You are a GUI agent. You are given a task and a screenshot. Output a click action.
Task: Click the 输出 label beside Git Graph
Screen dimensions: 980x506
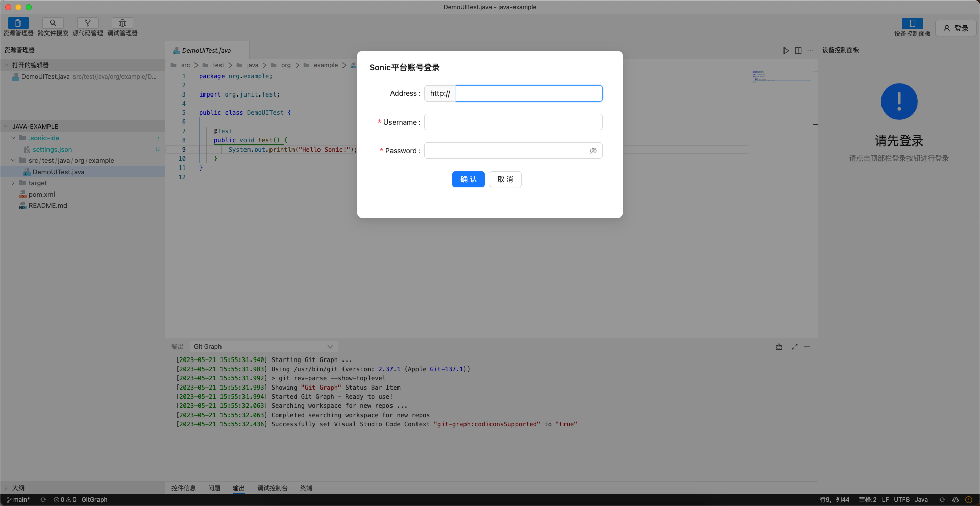pos(178,347)
